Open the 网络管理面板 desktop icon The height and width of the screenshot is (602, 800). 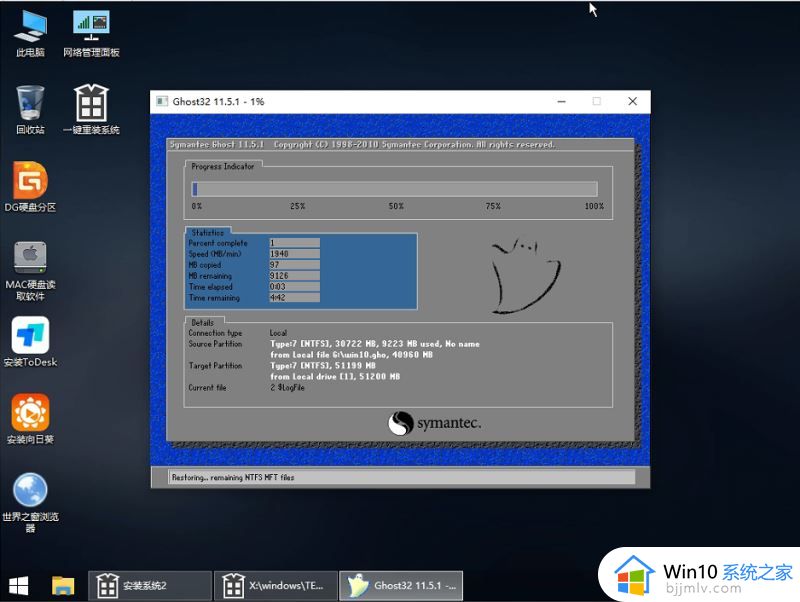pyautogui.click(x=91, y=33)
